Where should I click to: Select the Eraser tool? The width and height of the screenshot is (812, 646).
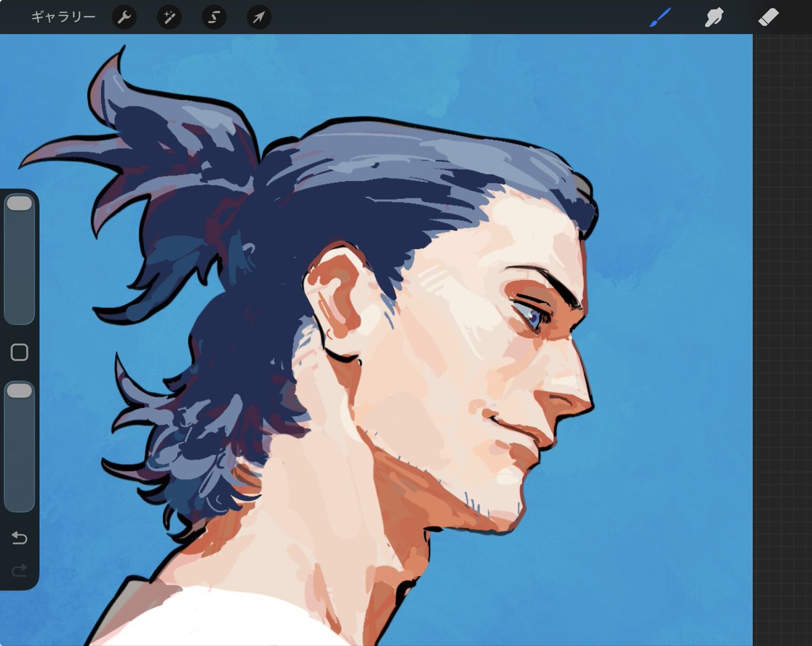click(769, 17)
